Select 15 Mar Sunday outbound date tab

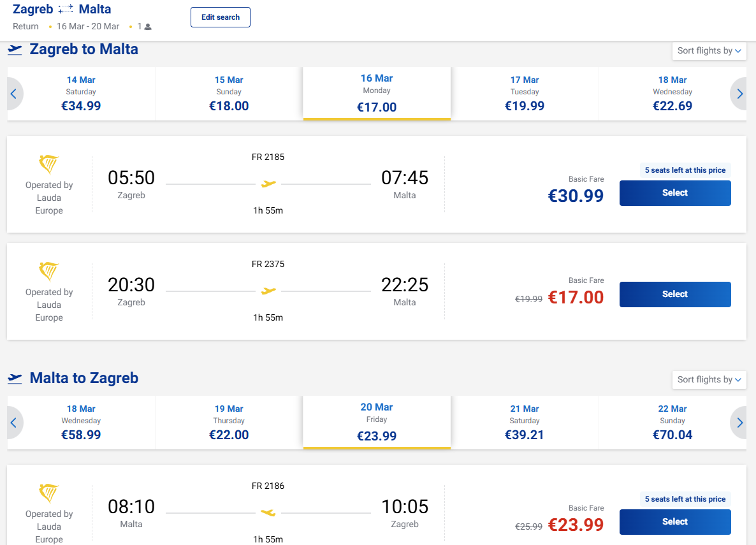click(229, 93)
